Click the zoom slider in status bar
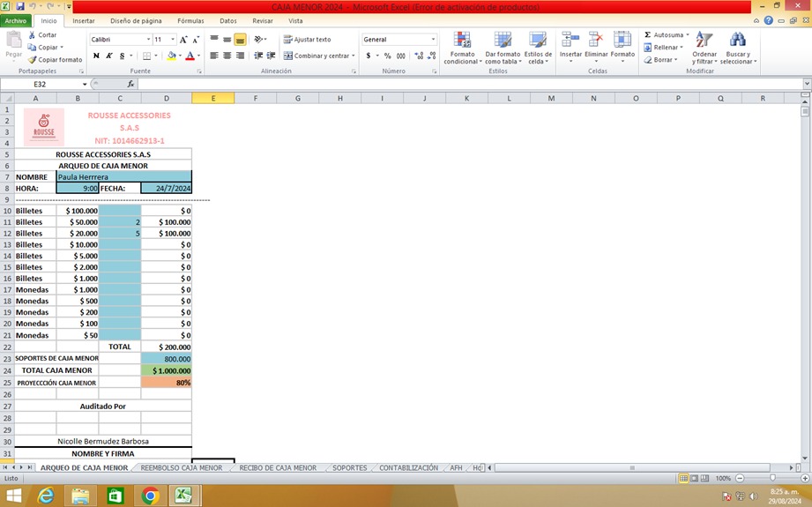Viewport: 812px width, 507px height. point(771,478)
